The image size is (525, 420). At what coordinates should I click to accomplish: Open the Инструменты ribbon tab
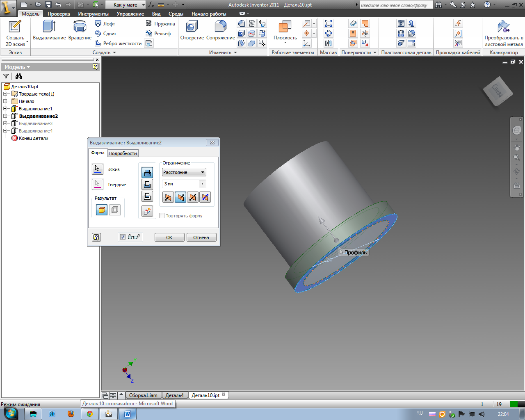click(x=94, y=14)
